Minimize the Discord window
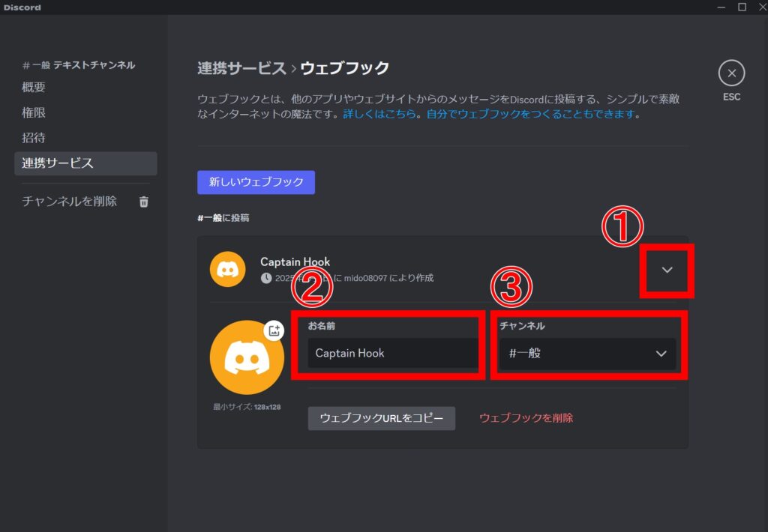The height and width of the screenshot is (532, 768). (x=721, y=7)
